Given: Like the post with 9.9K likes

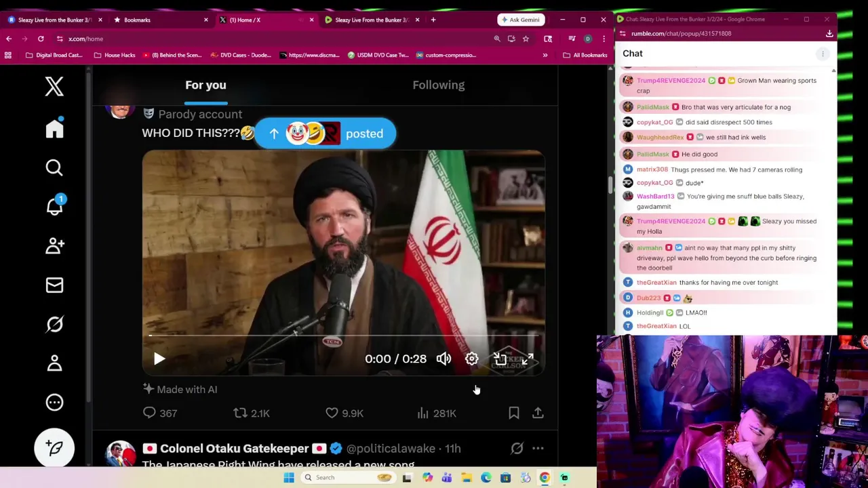Looking at the screenshot, I should coord(344,413).
